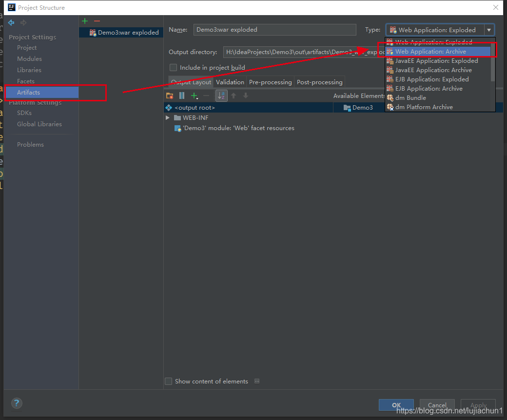Create directory in output layout toolbar
Screen dimensions: 507x420
[x=170, y=95]
